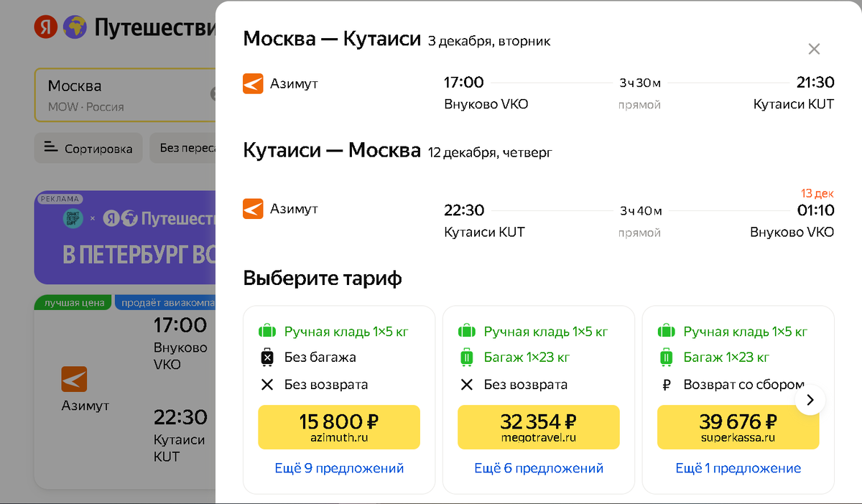The width and height of the screenshot is (862, 504).
Task: Open Ещё 6 предложений link
Action: point(538,469)
